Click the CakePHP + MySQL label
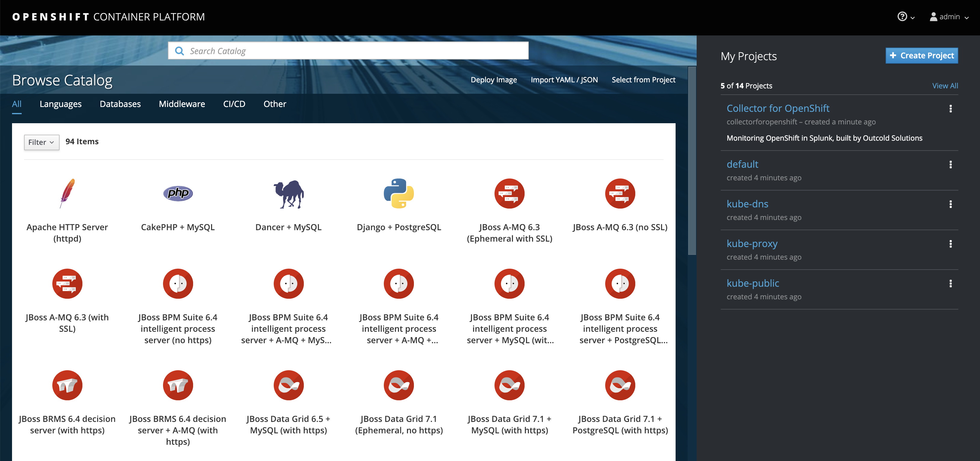The height and width of the screenshot is (461, 980). pyautogui.click(x=178, y=227)
